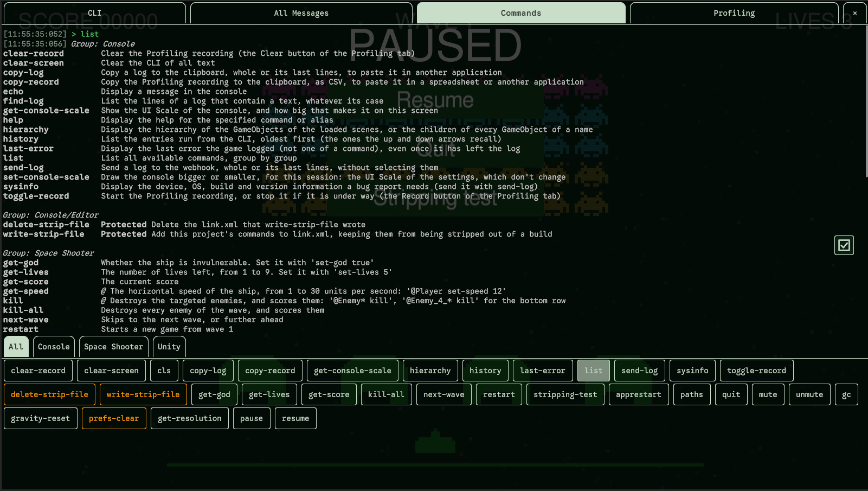The height and width of the screenshot is (491, 868).
Task: Click the pause command button
Action: pyautogui.click(x=252, y=418)
